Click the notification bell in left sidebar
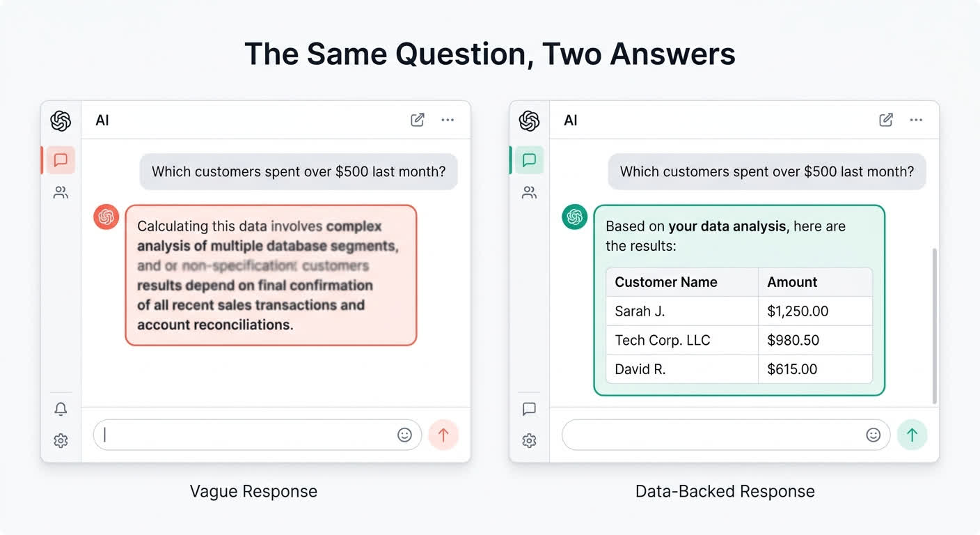This screenshot has height=535, width=980. (61, 409)
